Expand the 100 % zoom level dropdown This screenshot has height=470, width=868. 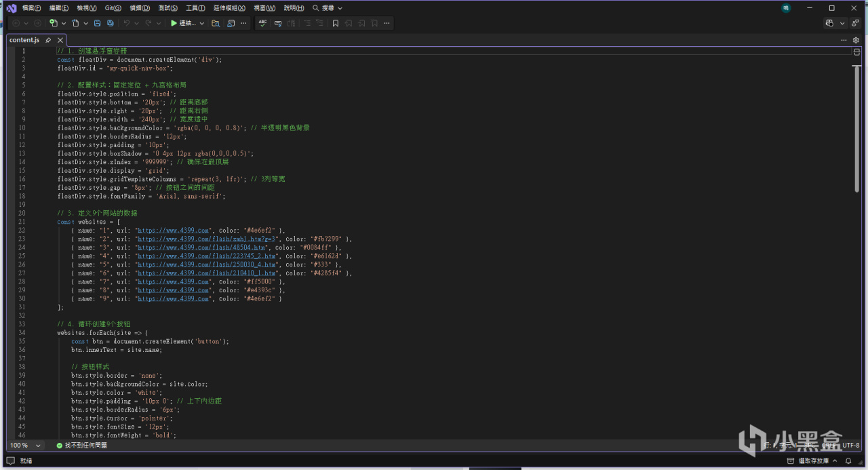tap(38, 446)
